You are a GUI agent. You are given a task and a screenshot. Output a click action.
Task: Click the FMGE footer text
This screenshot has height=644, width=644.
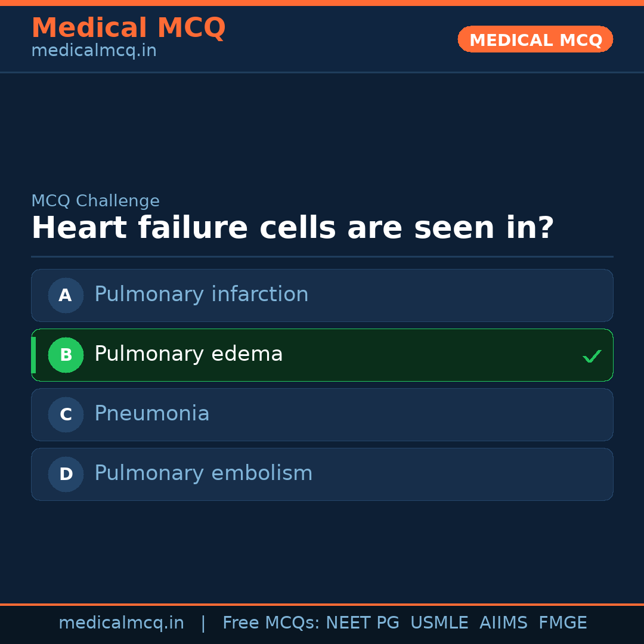pos(562,623)
